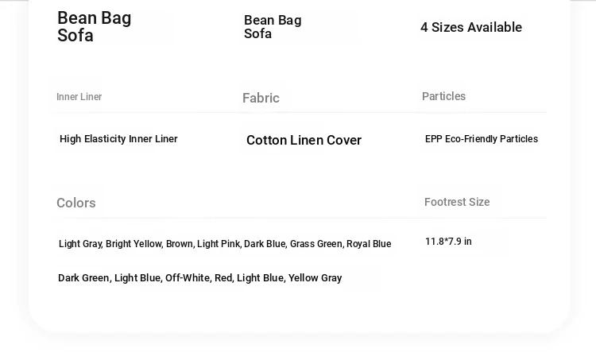596x364 pixels.
Task: Select Cotton Linen Cover text
Action: [304, 141]
